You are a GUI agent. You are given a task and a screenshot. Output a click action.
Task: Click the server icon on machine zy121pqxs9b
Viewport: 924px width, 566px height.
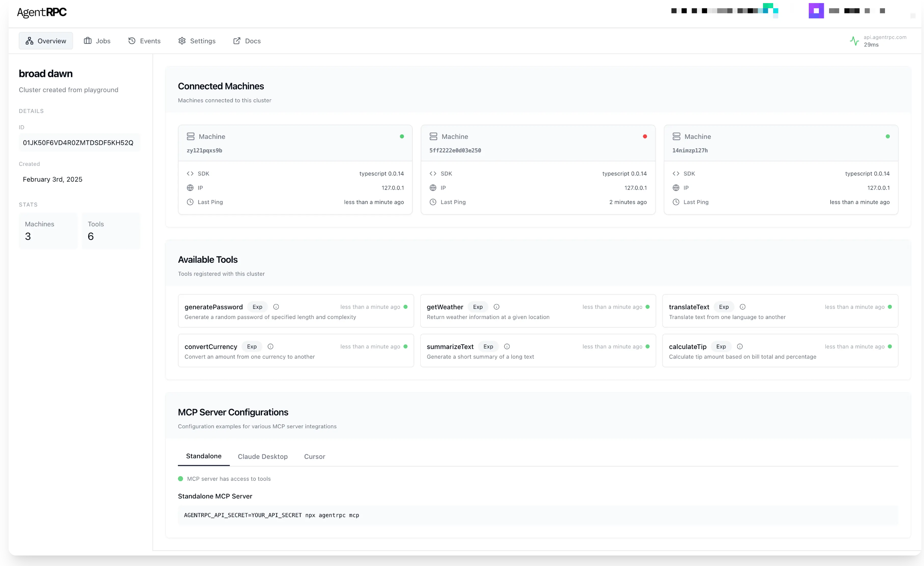191,137
